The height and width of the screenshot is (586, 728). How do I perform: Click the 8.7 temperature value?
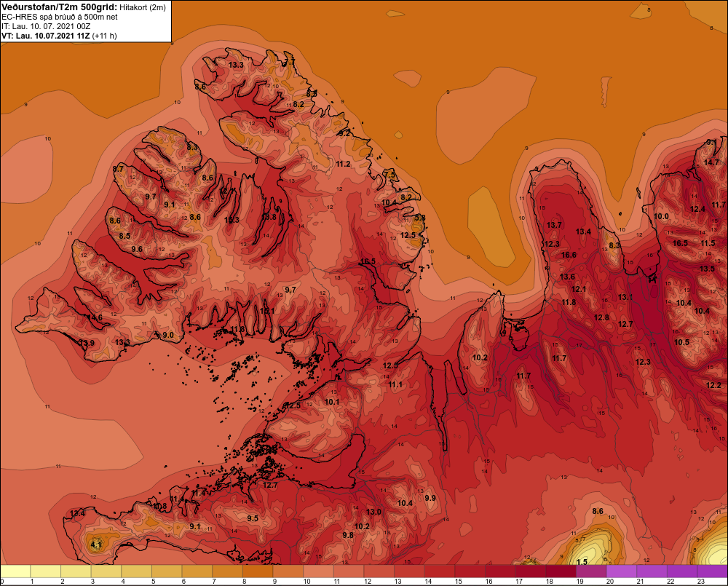118,169
